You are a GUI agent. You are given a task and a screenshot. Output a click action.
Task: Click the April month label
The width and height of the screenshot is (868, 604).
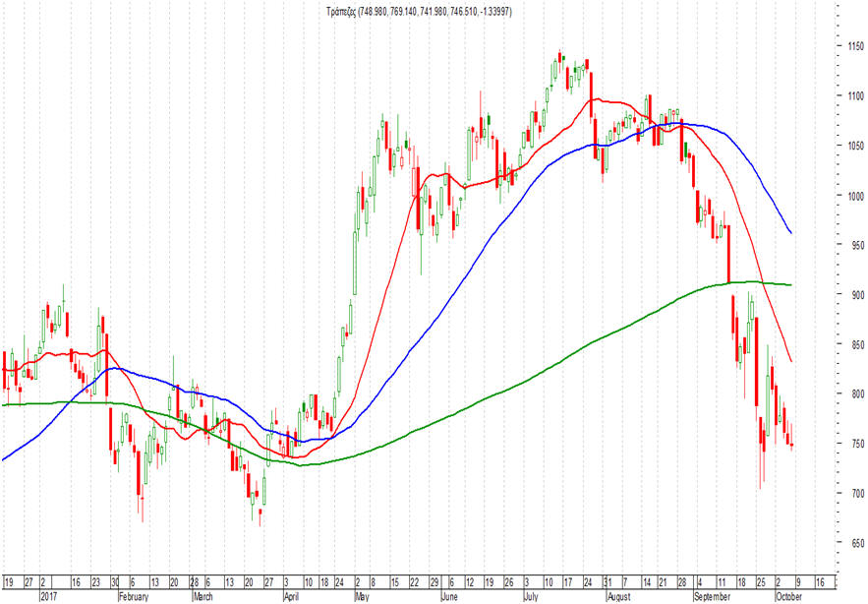(x=293, y=597)
